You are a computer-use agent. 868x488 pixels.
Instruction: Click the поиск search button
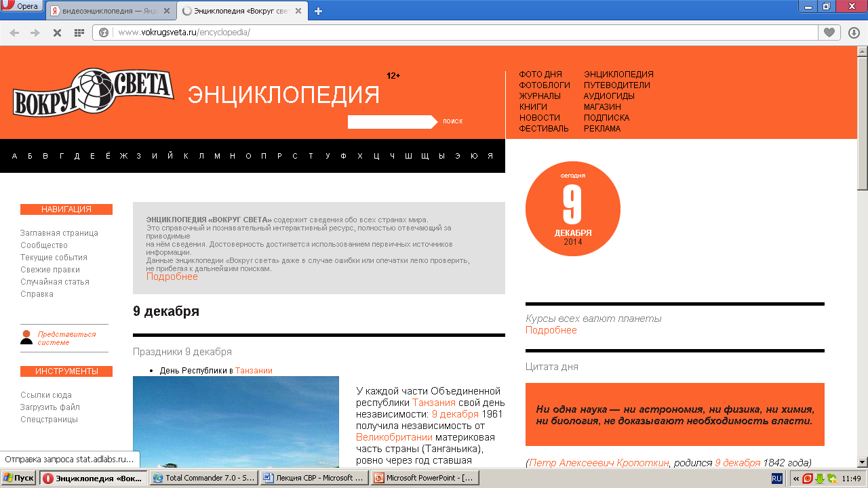(x=452, y=121)
